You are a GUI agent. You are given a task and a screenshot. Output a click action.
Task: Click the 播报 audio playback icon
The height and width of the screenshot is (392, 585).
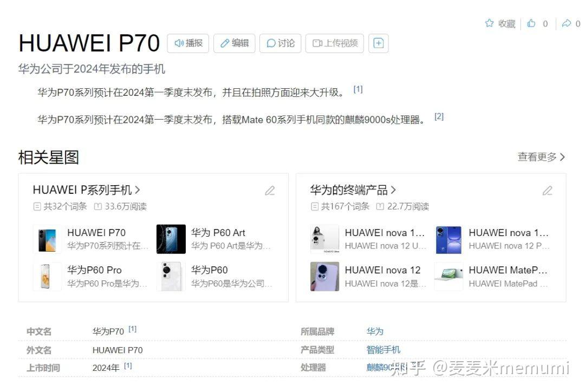[x=180, y=43]
